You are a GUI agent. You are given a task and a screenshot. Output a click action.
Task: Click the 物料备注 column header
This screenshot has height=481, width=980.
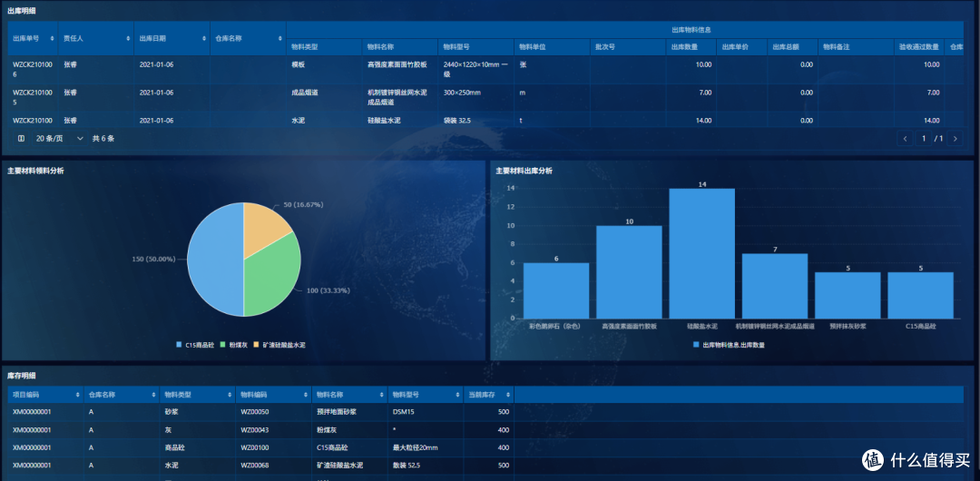click(x=857, y=47)
